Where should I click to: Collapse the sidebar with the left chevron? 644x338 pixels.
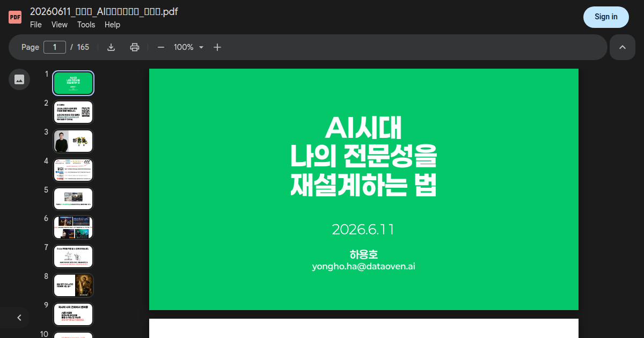pyautogui.click(x=19, y=318)
